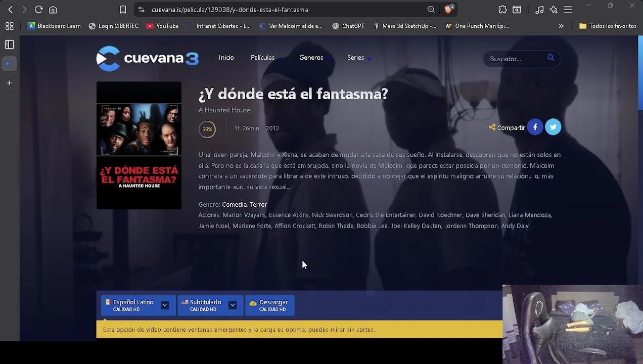Open the tab search icon in the toolbar
The width and height of the screenshot is (643, 364).
pos(517,10)
